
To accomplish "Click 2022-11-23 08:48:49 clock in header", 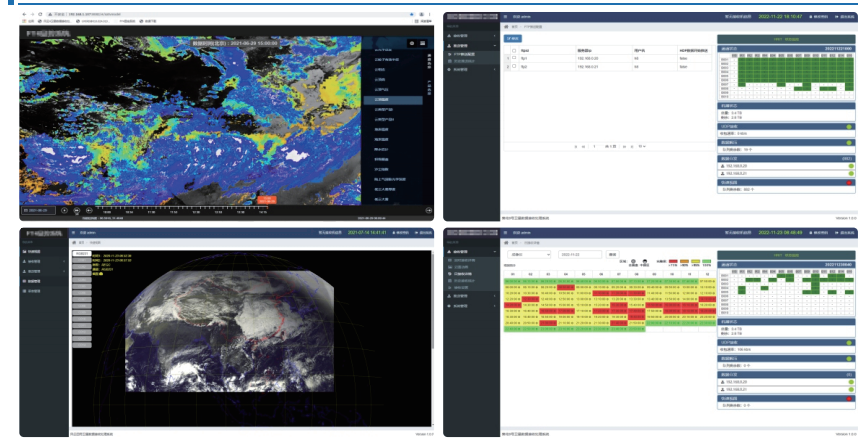I will (x=780, y=233).
